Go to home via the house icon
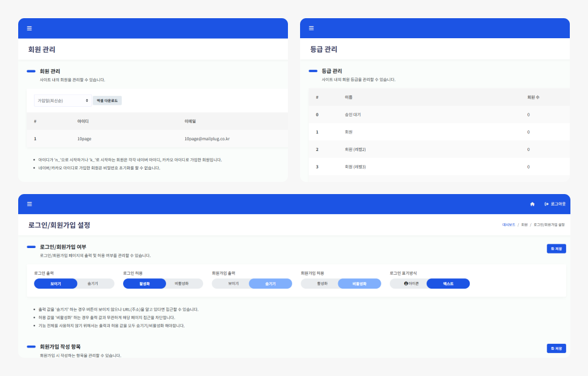Image resolution: width=588 pixels, height=376 pixels. click(532, 204)
